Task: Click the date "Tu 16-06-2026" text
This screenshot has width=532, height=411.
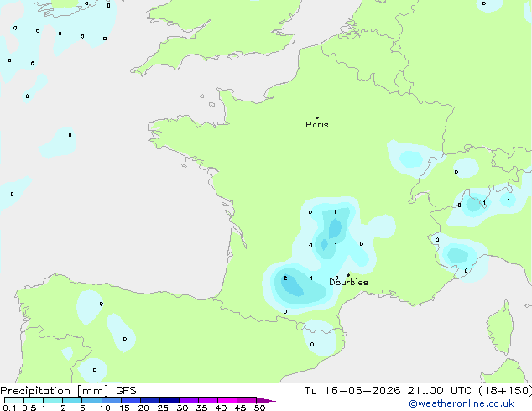Action: click(x=352, y=391)
